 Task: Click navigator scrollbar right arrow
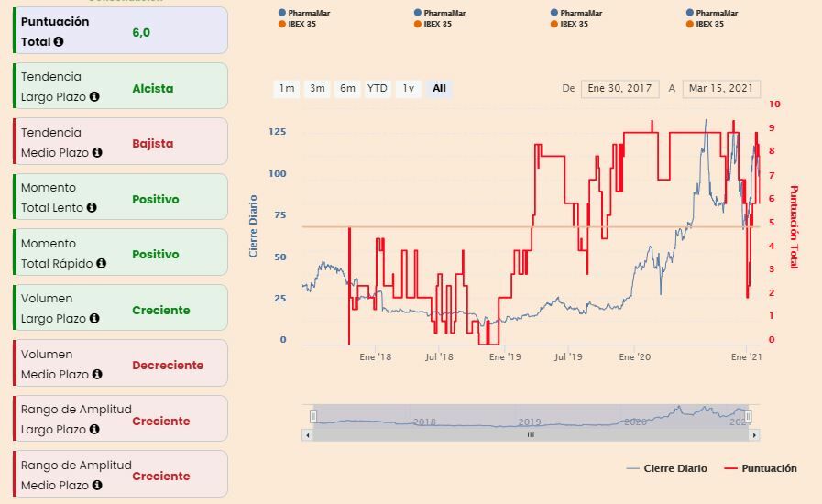[x=754, y=434]
